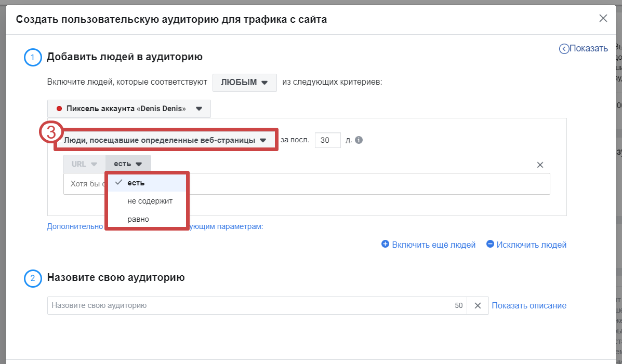Image resolution: width=622 pixels, height=364 pixels.
Task: Click the minus icon to exclude people
Action: [490, 244]
